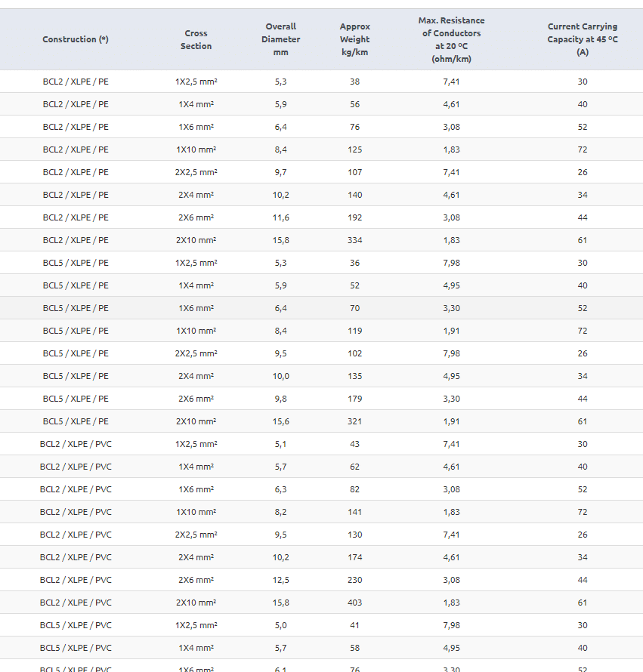This screenshot has width=643, height=672.
Task: Select the Cross Section column header
Action: coord(196,39)
